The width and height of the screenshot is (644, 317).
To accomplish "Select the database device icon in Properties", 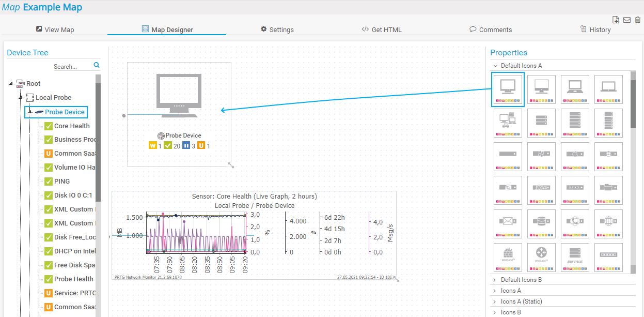I will [541, 223].
